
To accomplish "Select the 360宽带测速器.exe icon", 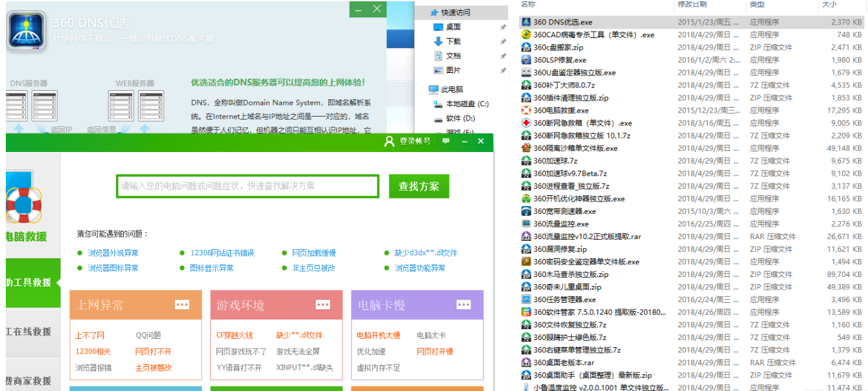I will [x=526, y=211].
